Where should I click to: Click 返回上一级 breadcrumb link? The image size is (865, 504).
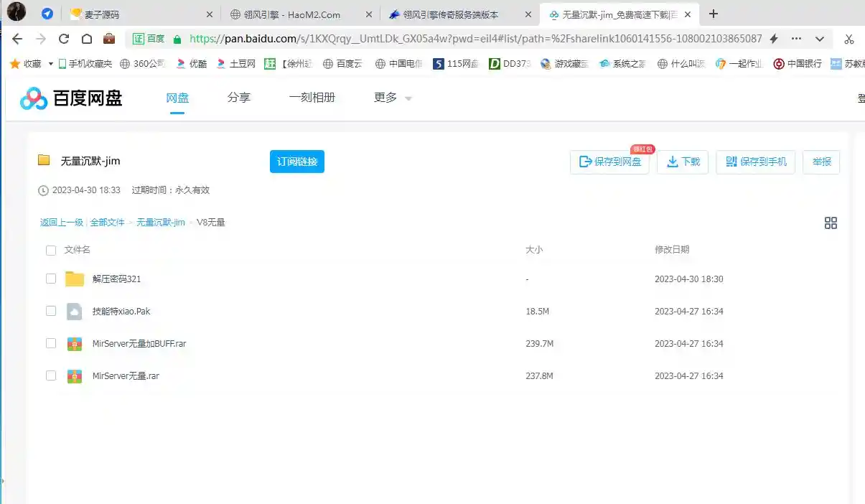pyautogui.click(x=62, y=223)
